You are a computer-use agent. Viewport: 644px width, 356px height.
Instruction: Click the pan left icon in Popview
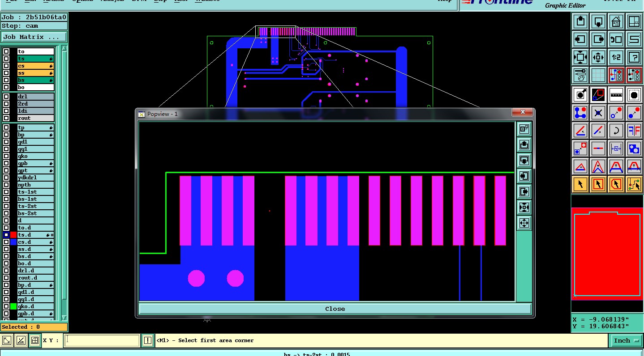(x=524, y=176)
